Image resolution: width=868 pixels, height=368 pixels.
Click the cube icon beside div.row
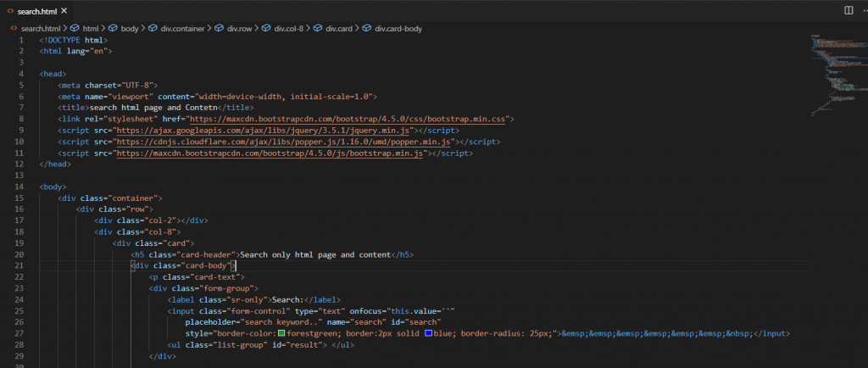point(219,28)
